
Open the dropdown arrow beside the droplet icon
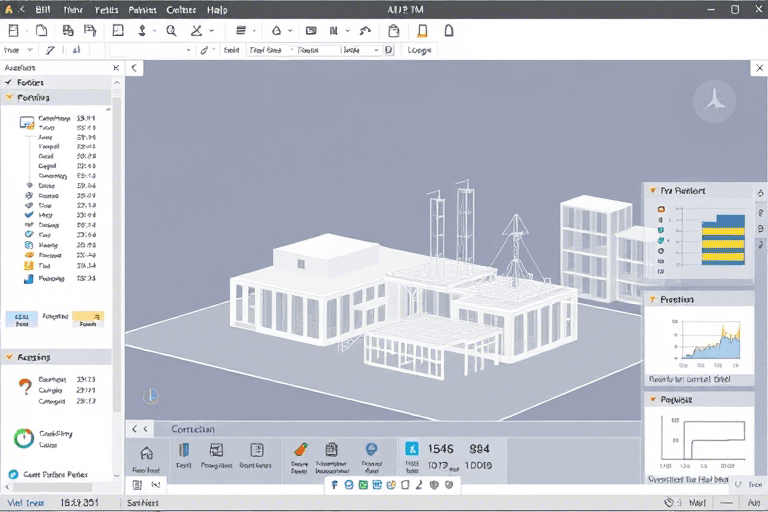tap(290, 31)
